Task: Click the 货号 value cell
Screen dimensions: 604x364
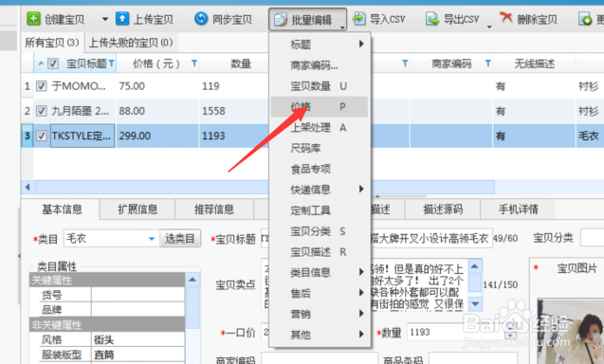Action: coord(137,295)
